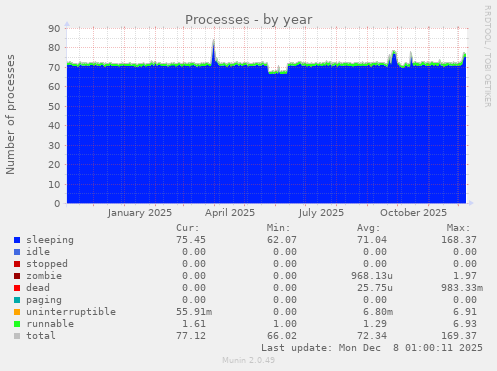Click uninterruptible maximum value 6.91

(465, 312)
